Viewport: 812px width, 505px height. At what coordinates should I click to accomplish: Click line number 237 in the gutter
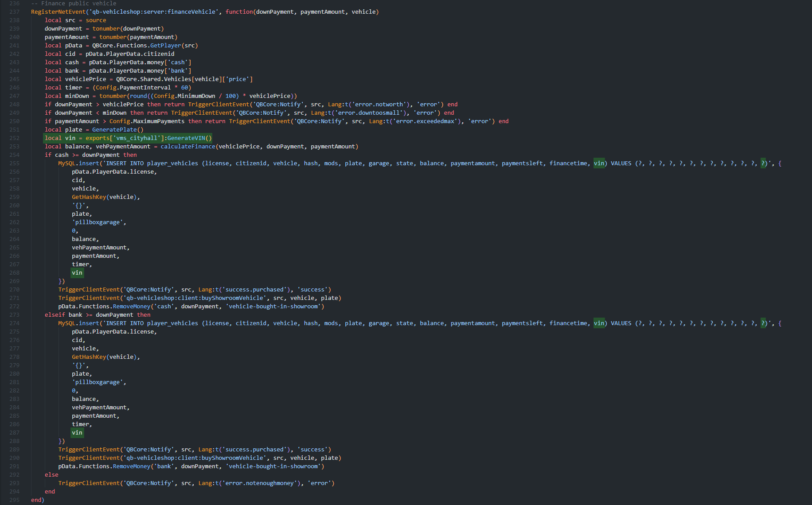[15, 12]
